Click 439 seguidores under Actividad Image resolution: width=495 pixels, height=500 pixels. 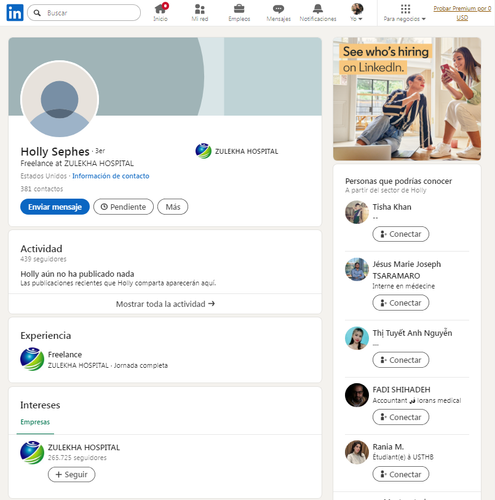pyautogui.click(x=43, y=259)
